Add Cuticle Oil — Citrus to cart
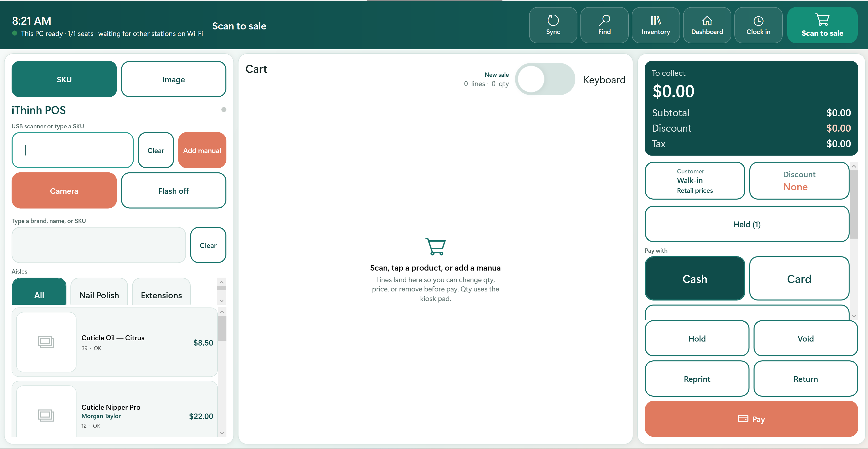 point(114,342)
